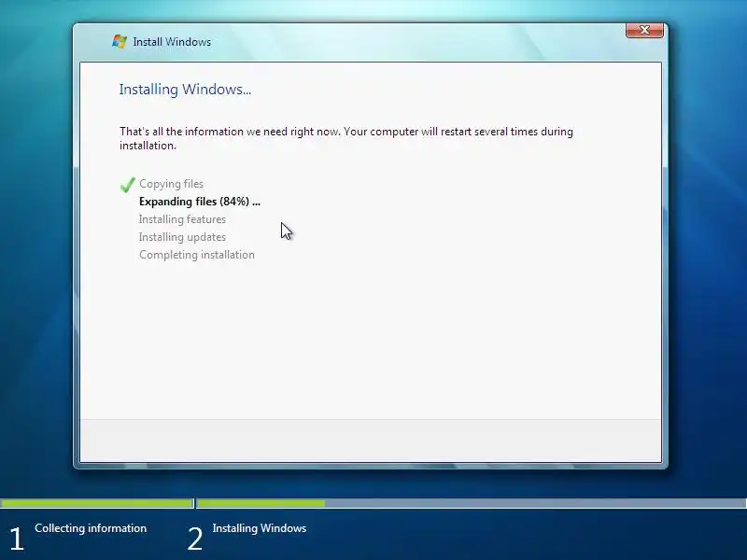The image size is (747, 560).
Task: Click the 'Installing Windows...' heading
Action: pyautogui.click(x=185, y=90)
